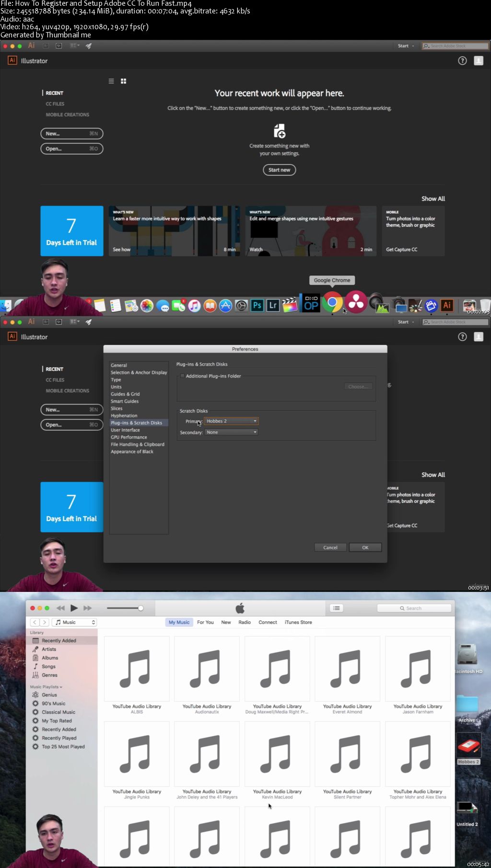
Task: Open the Trash in the dock
Action: point(485,305)
